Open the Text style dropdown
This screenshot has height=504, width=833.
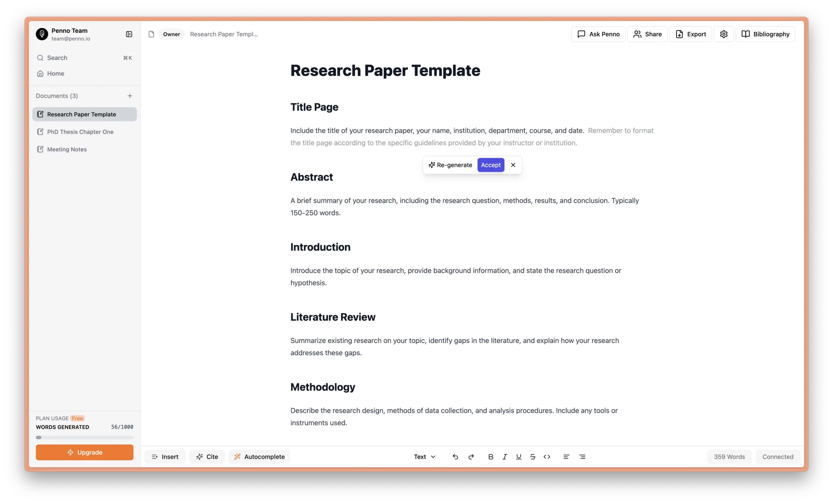pos(424,457)
